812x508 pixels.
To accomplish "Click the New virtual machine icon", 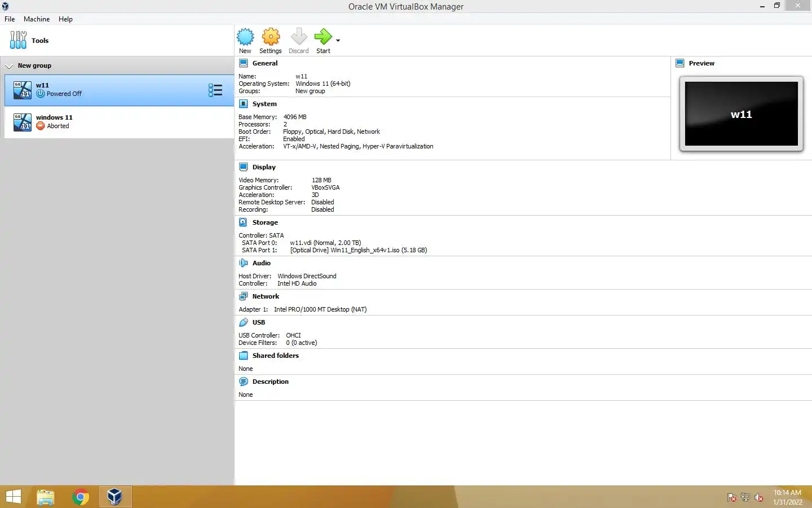I will [245, 37].
